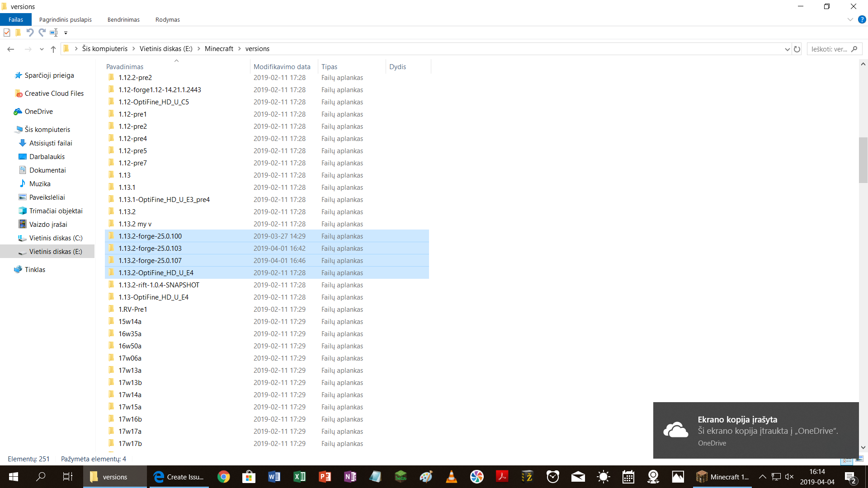868x488 pixels.
Task: Refresh the versions folder view
Action: [797, 49]
